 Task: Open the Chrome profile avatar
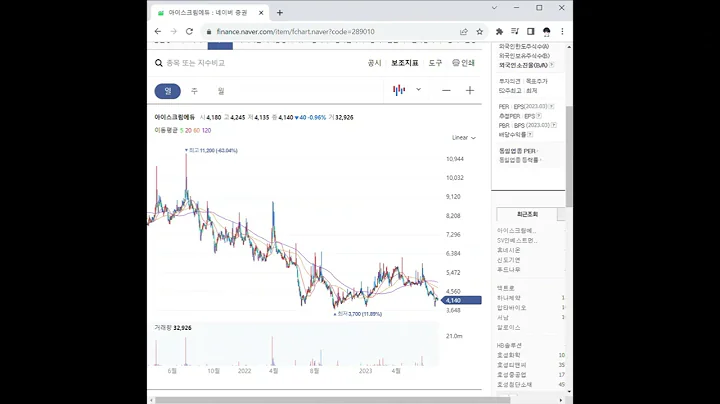coord(546,31)
